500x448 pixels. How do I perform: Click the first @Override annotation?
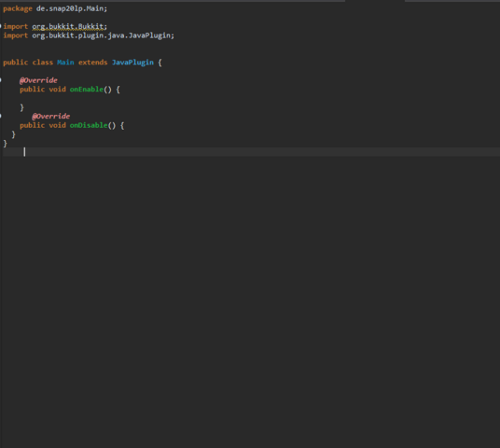pos(38,80)
